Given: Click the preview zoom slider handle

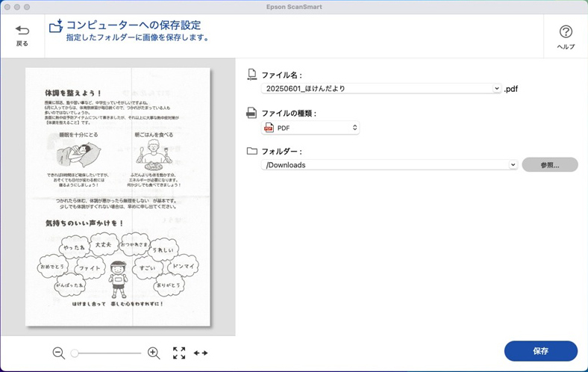Looking at the screenshot, I should click(75, 353).
